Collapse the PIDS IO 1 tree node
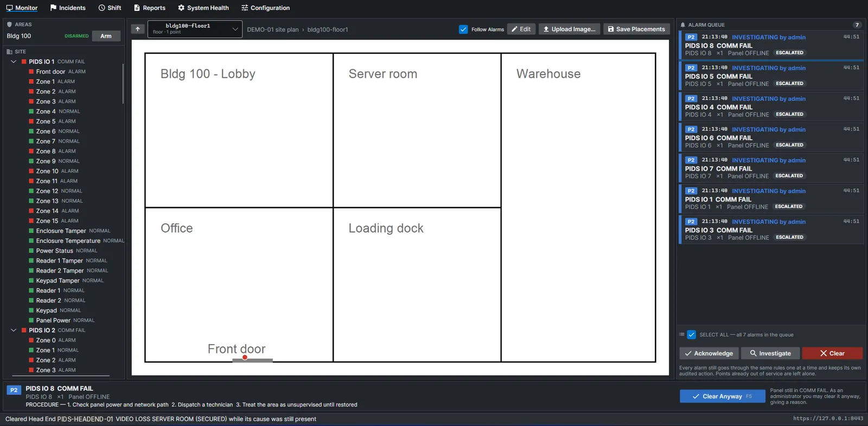868x426 pixels. [x=14, y=61]
